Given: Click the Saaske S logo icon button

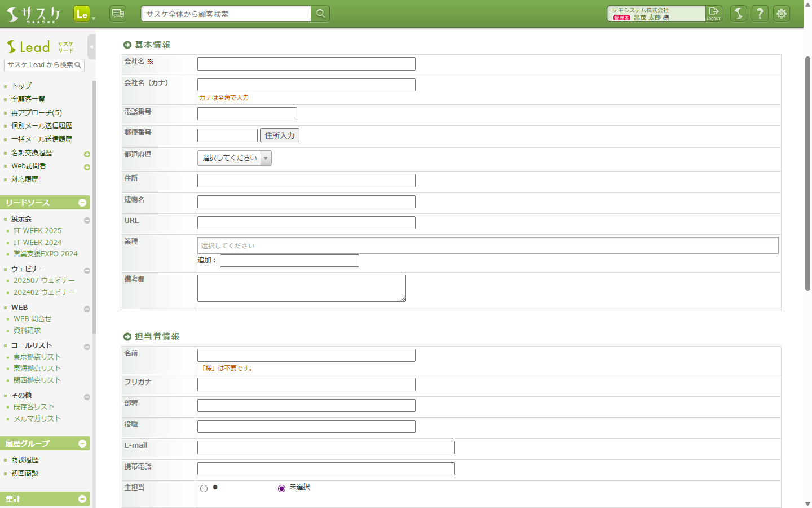Looking at the screenshot, I should pyautogui.click(x=739, y=14).
